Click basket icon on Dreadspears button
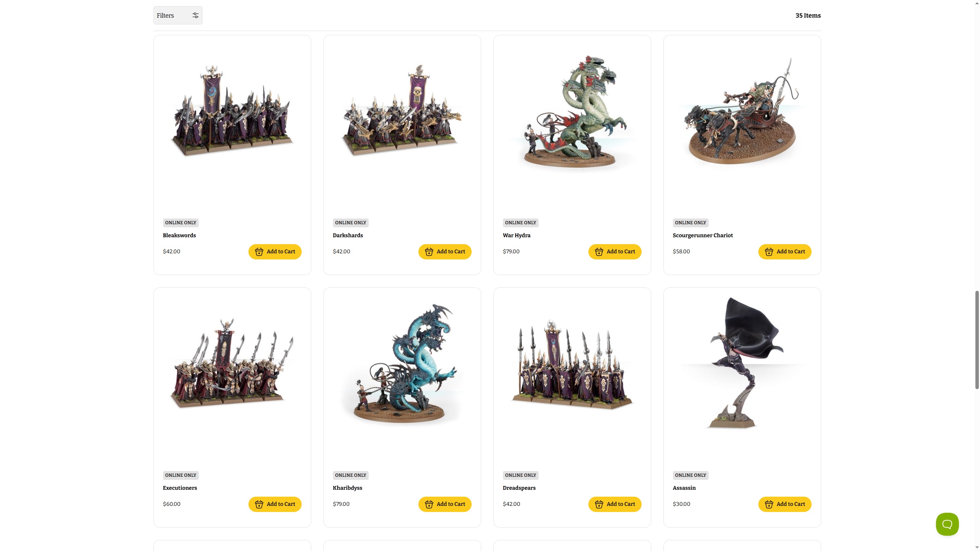Viewport: 980px width, 551px height. coord(599,504)
